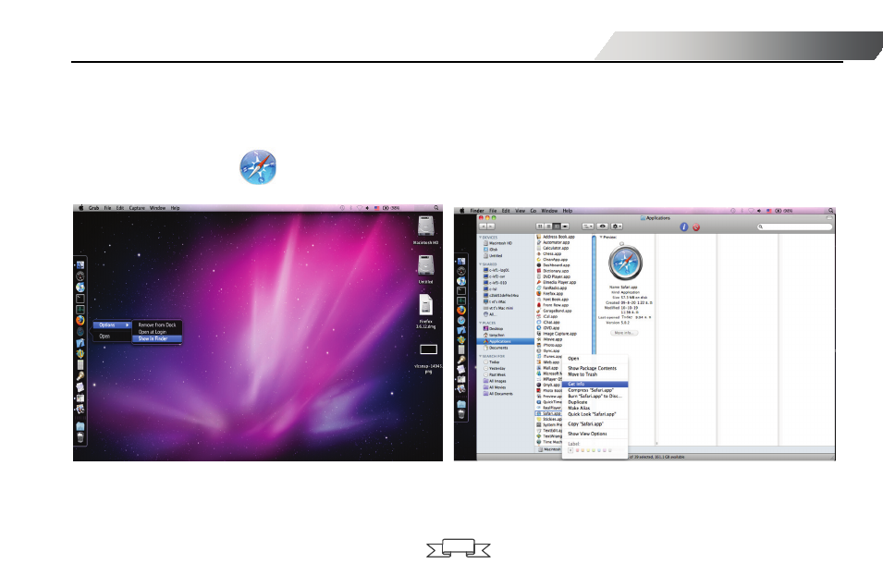
Task: Choose Remove from Dock in the submenu
Action: coord(157,325)
